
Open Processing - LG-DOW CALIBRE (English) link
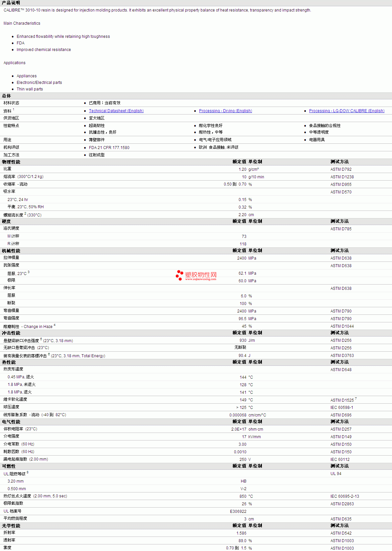[347, 111]
